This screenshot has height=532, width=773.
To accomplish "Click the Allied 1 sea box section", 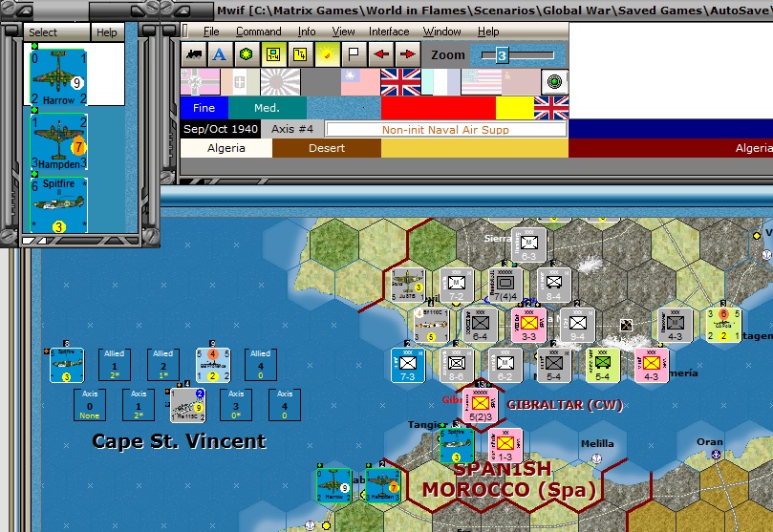I will [x=115, y=365].
